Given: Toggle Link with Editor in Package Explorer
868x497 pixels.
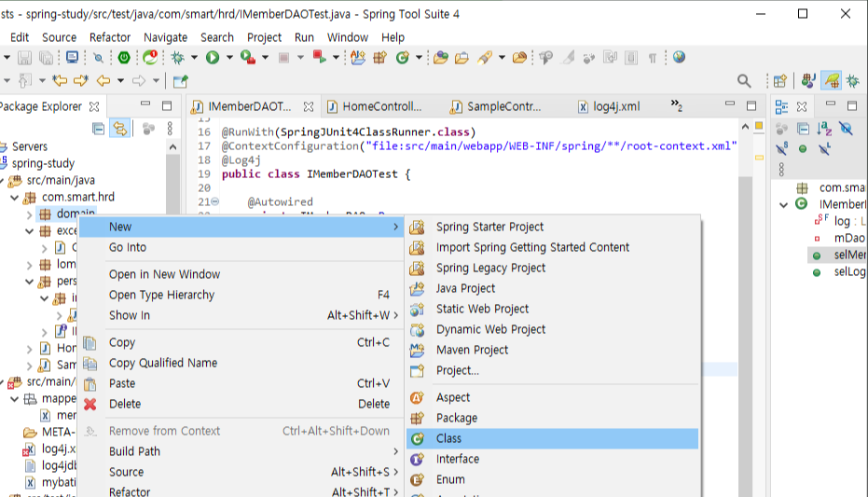Looking at the screenshot, I should click(x=119, y=129).
